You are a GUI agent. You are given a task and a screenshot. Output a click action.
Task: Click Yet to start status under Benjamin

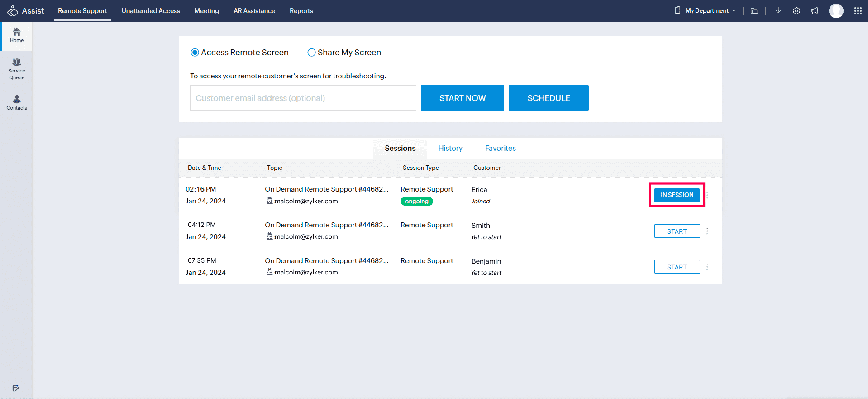(486, 273)
